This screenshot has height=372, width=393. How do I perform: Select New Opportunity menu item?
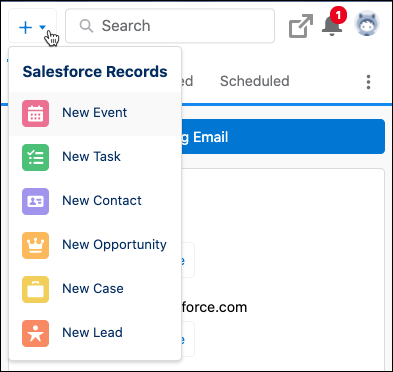[95, 245]
